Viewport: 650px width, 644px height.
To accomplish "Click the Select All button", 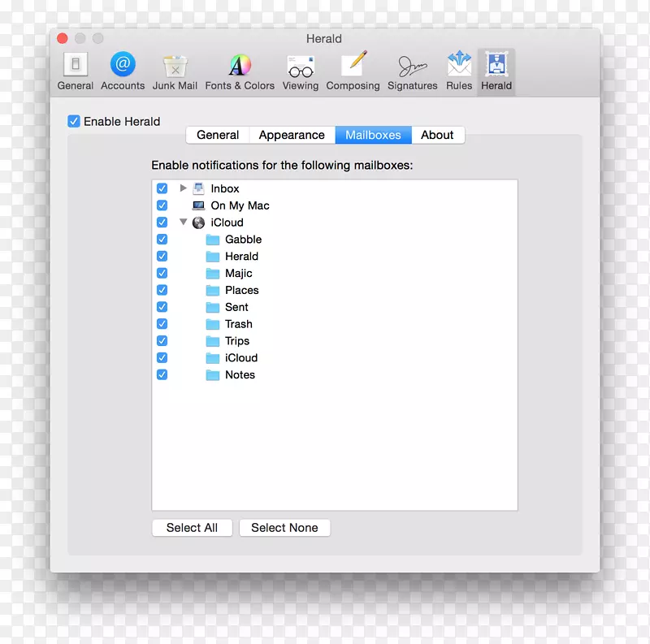I will point(192,528).
